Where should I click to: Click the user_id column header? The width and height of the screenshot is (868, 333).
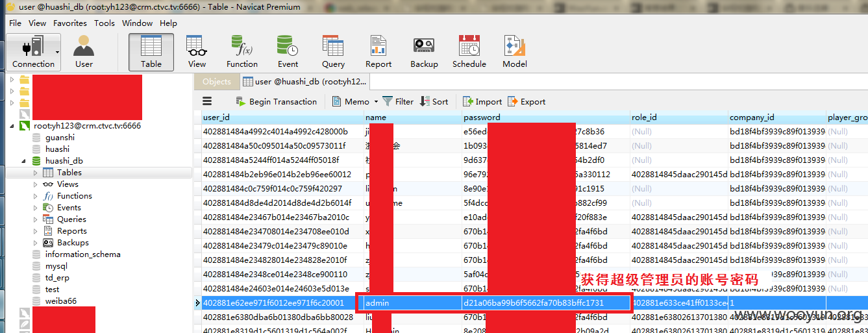point(282,117)
